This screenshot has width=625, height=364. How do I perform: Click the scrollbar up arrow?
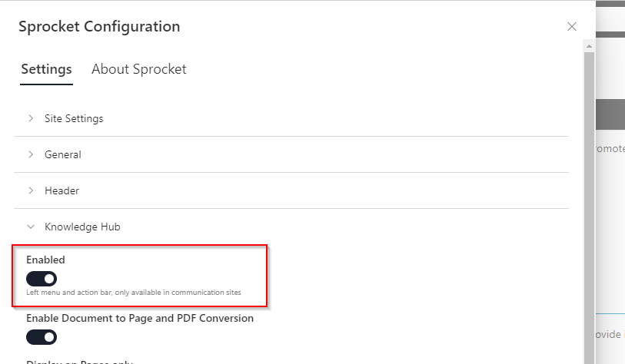click(x=589, y=48)
